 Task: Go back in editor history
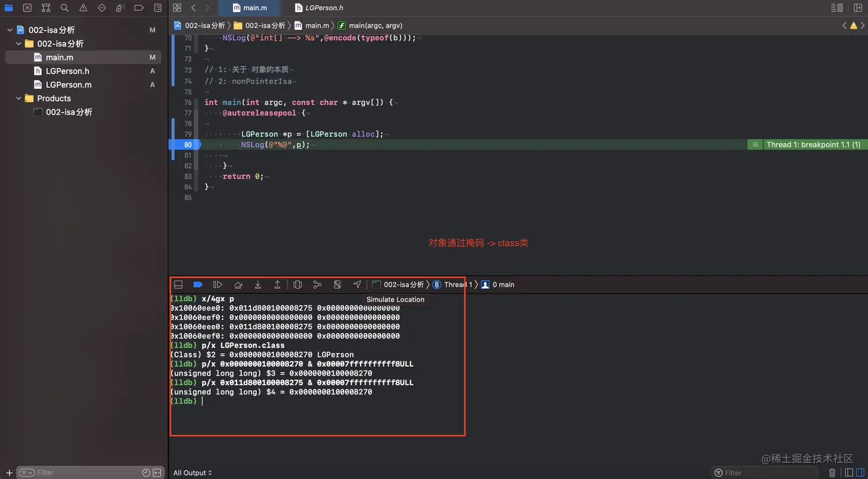click(x=193, y=8)
